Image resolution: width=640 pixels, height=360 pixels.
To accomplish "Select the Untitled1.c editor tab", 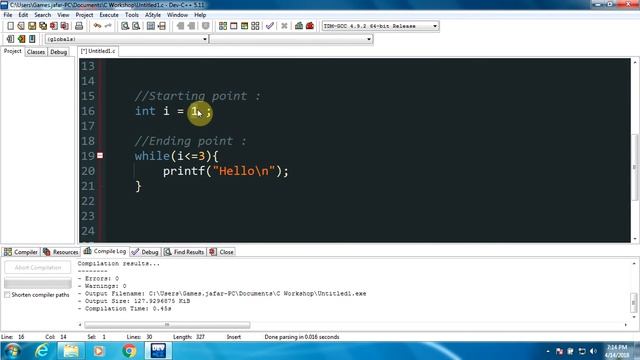I will click(x=98, y=51).
